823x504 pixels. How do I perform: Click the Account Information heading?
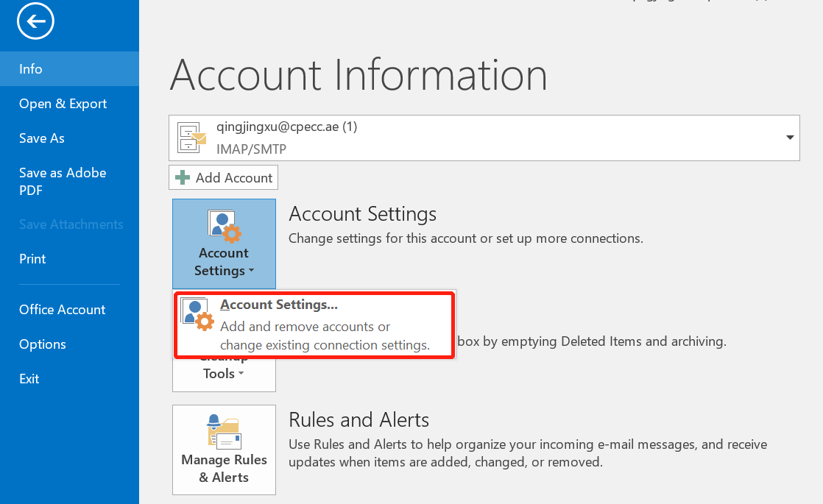[359, 75]
